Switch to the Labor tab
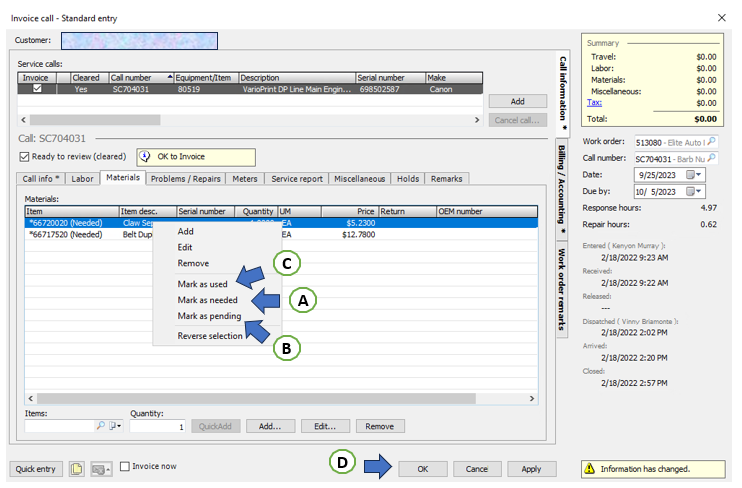The image size is (742, 488). pyautogui.click(x=82, y=179)
